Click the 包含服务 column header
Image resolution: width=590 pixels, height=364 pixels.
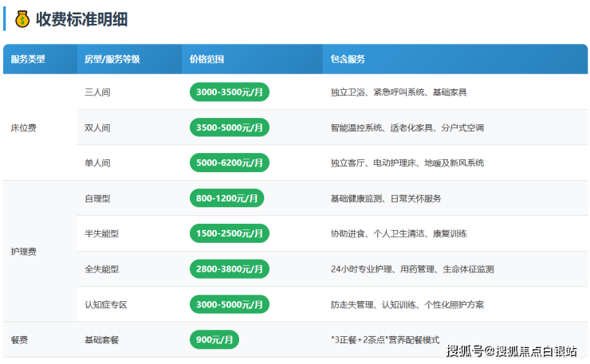click(348, 59)
